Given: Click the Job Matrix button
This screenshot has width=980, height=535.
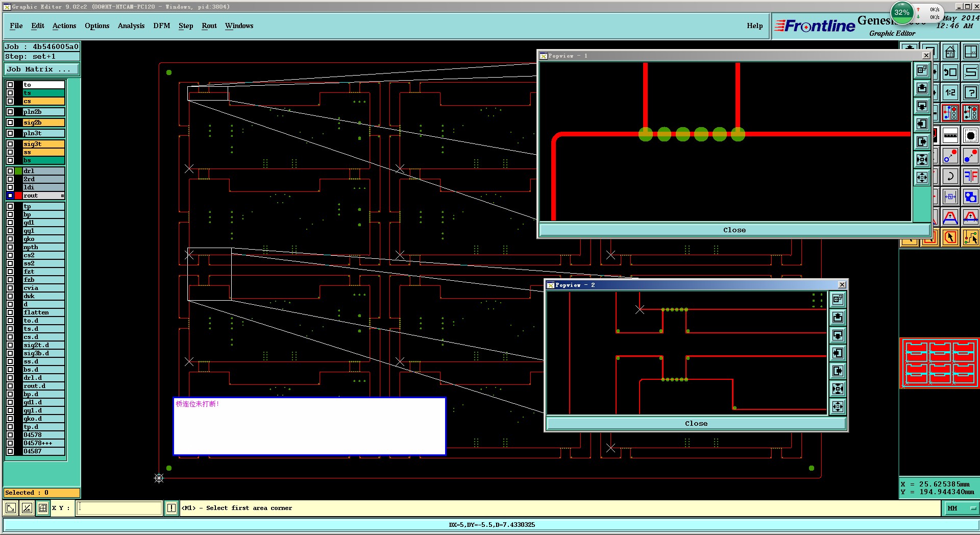Looking at the screenshot, I should (x=42, y=69).
